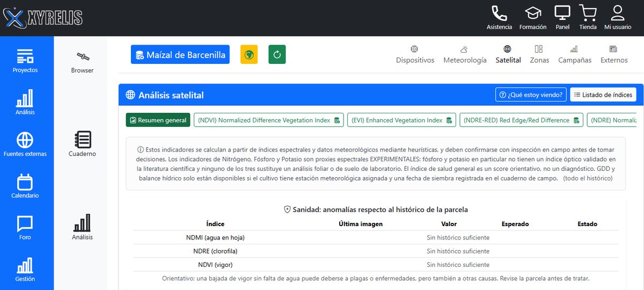The width and height of the screenshot is (644, 290).
Task: Select the Satelital tab
Action: coord(508,55)
